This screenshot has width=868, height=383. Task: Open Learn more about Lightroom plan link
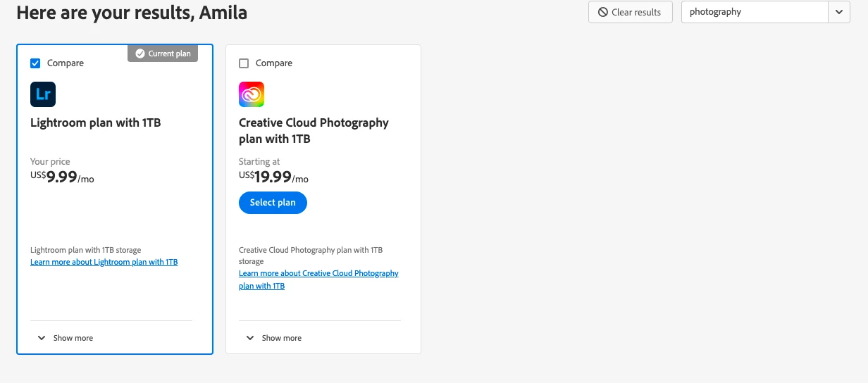coord(104,262)
